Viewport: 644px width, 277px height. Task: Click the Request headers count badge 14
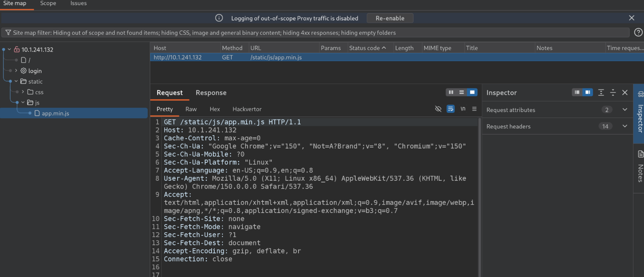(605, 126)
